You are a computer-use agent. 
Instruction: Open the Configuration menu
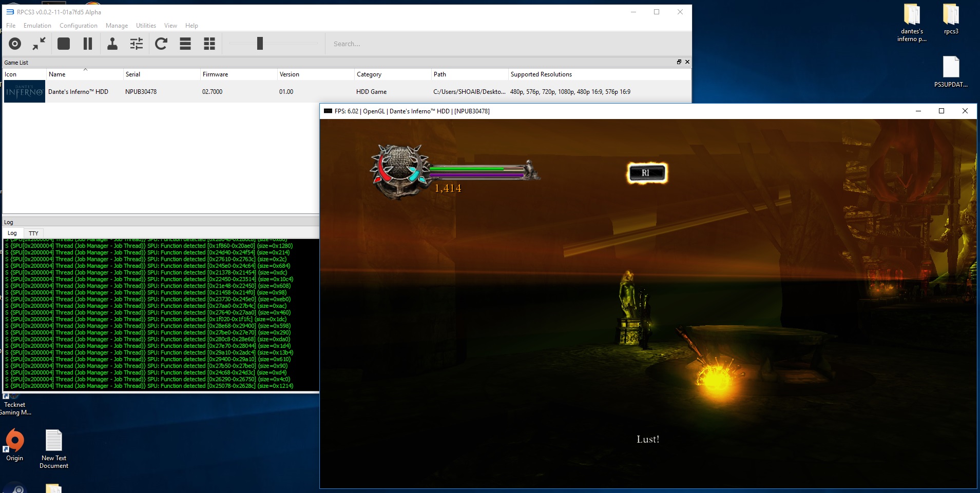click(78, 26)
